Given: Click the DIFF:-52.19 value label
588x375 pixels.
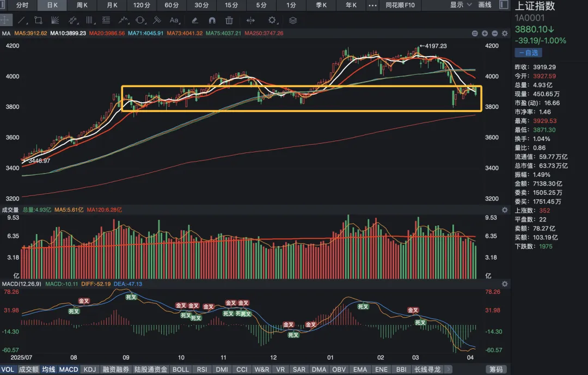Looking at the screenshot, I should click(96, 284).
